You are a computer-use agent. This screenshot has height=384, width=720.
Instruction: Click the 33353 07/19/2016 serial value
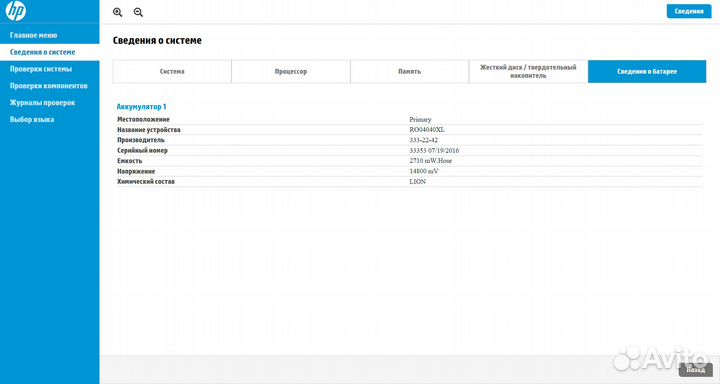tap(434, 151)
